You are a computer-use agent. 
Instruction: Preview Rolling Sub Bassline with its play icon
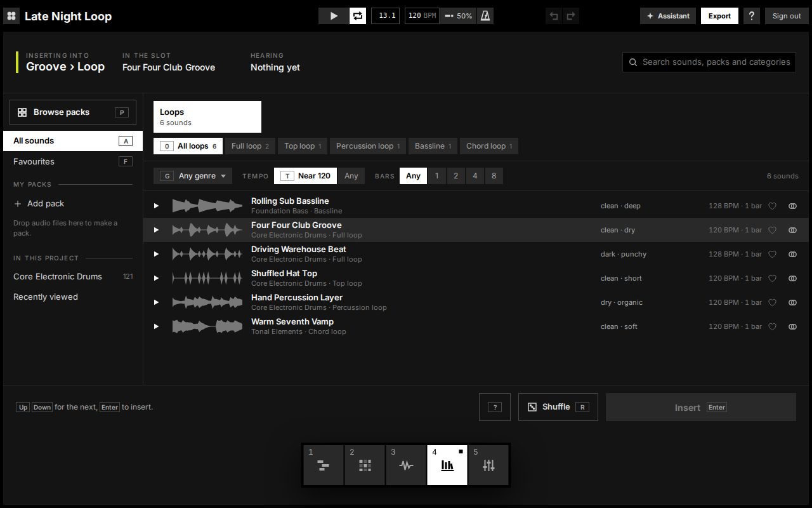pyautogui.click(x=157, y=206)
